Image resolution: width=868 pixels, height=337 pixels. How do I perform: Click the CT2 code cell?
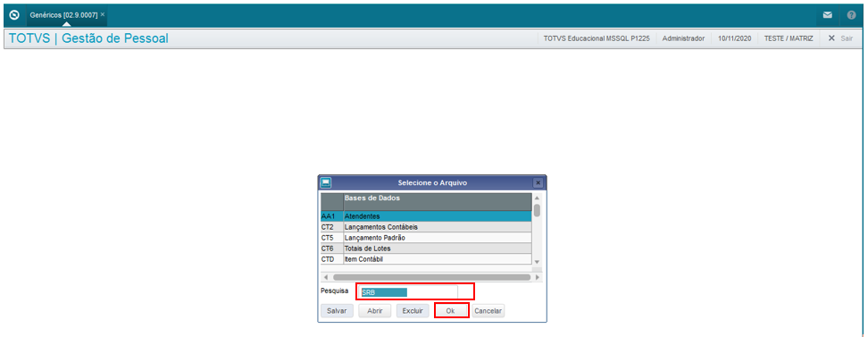pos(331,227)
